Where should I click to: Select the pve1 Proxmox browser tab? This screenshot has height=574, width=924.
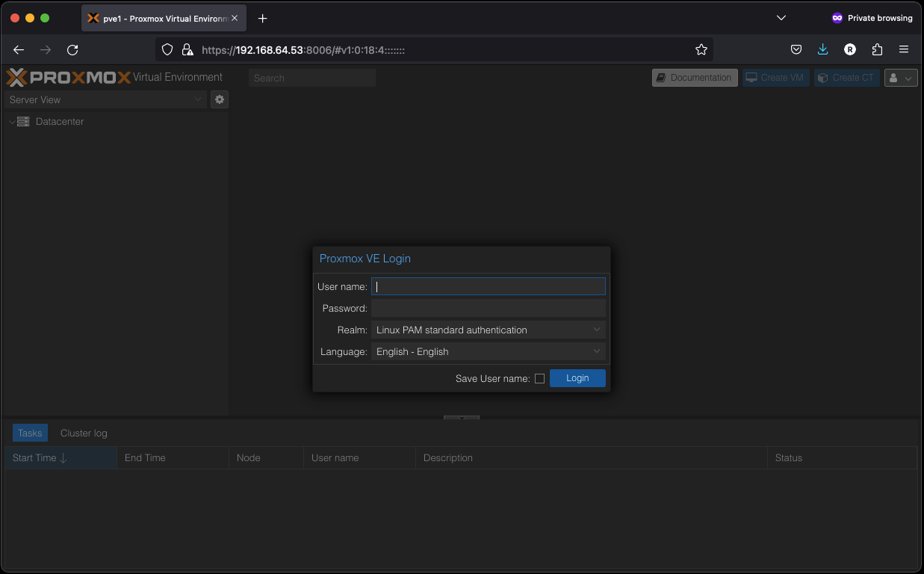164,18
